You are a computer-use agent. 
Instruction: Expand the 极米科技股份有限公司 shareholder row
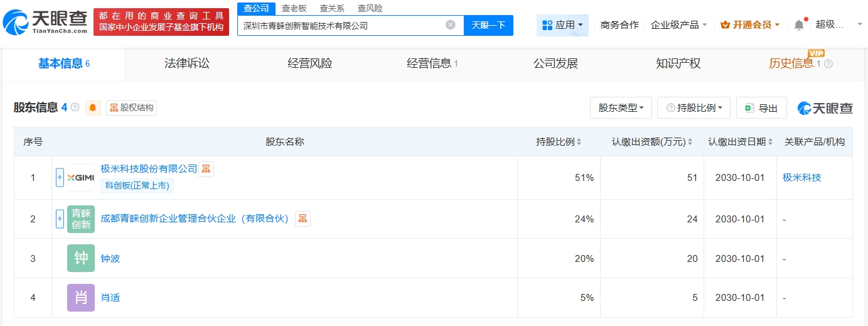point(60,178)
